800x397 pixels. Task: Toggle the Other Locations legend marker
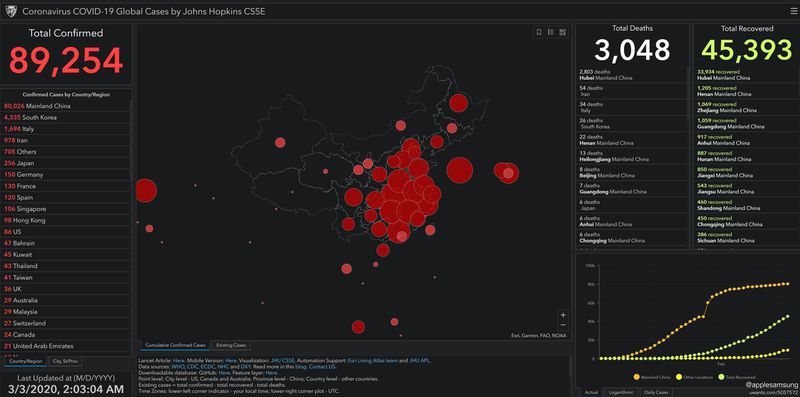[679, 377]
